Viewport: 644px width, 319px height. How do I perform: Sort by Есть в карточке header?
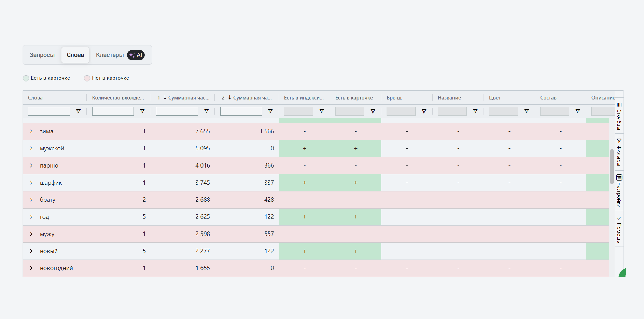point(354,98)
